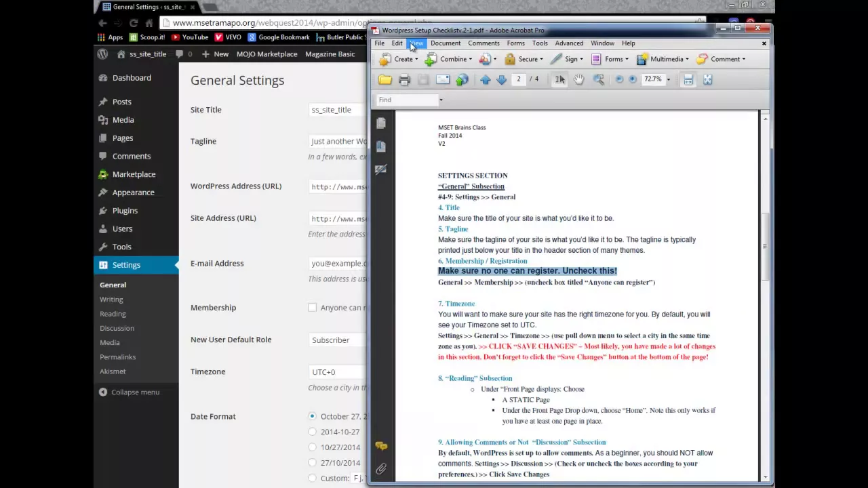Viewport: 868px width, 488px height.
Task: Click the Open folder icon in Acrobat toolbar
Action: click(385, 80)
